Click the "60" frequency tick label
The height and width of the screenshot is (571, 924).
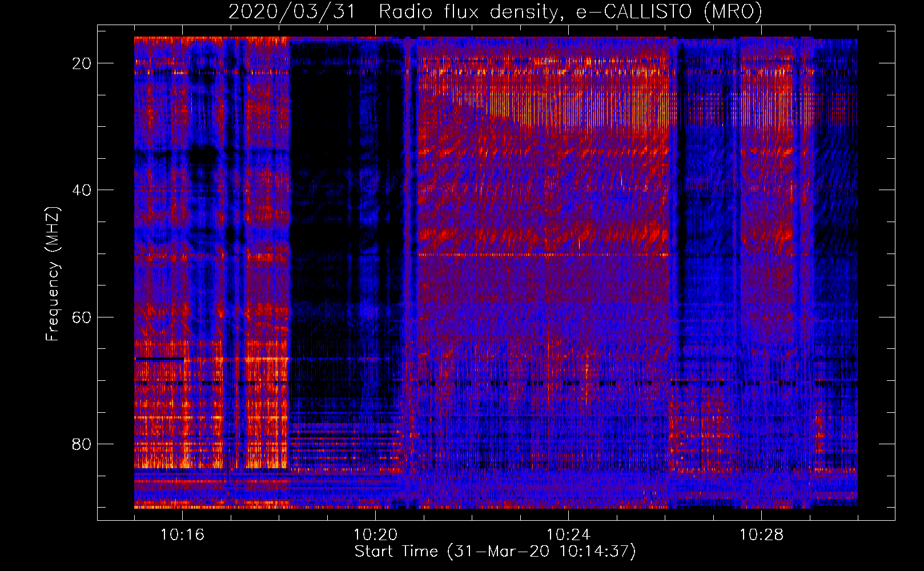82,317
